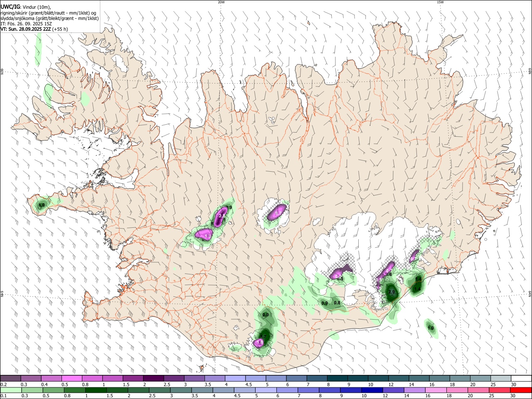Image resolution: width=532 pixels, height=399 pixels.
Task: Click the 2.8 snow value on the map
Action: (222, 216)
